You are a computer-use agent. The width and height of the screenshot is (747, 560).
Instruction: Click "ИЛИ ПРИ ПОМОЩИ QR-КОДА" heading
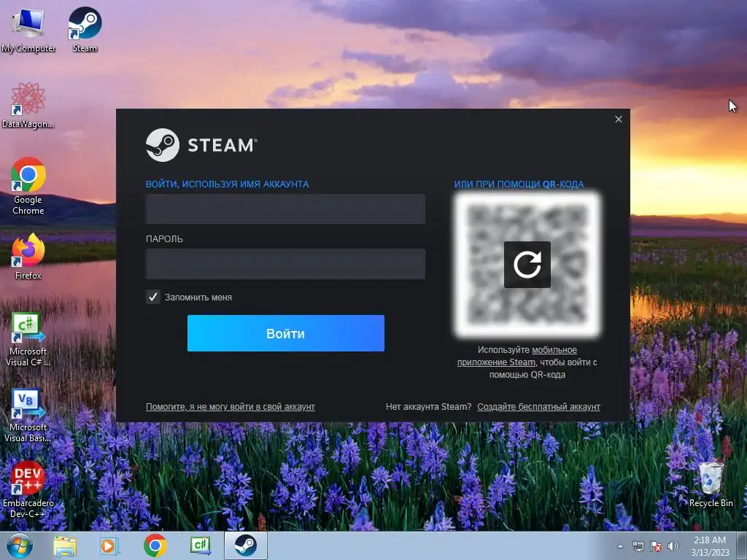click(x=519, y=184)
